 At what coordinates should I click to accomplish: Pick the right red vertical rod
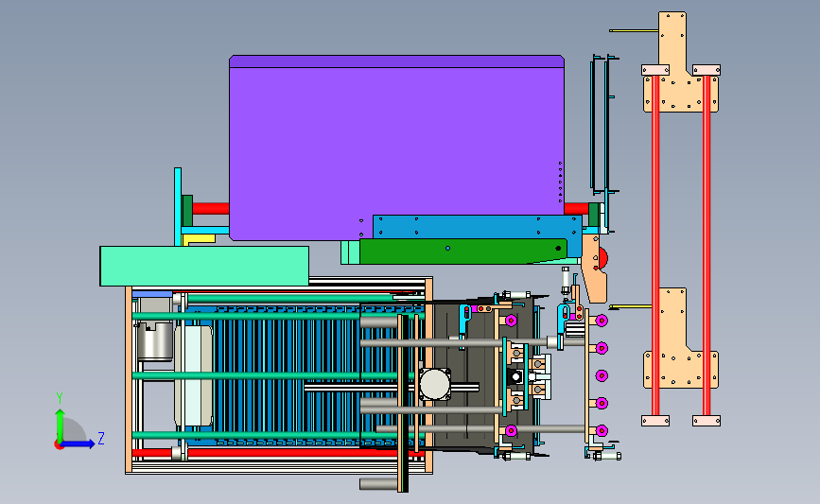pos(707,246)
